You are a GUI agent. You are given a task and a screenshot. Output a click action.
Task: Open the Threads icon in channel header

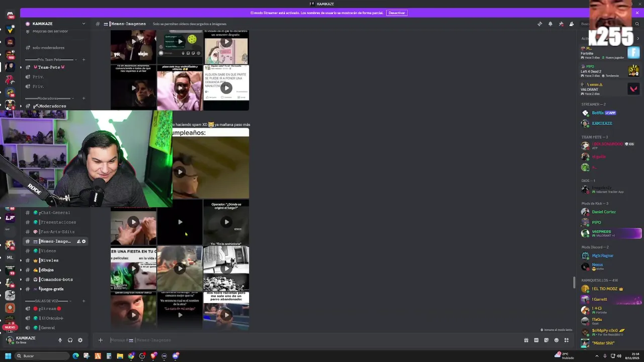(540, 24)
